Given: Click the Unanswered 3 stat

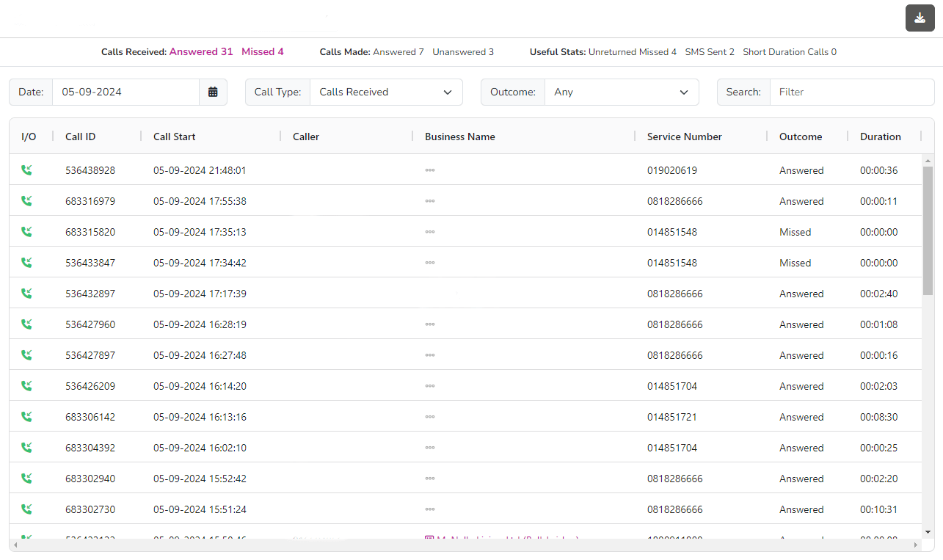Looking at the screenshot, I should [463, 52].
